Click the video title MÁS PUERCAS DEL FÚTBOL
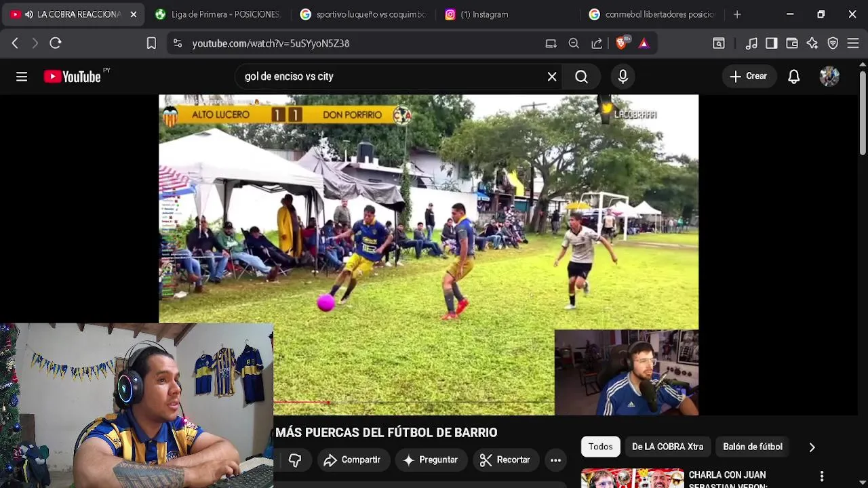The height and width of the screenshot is (488, 868). [387, 432]
